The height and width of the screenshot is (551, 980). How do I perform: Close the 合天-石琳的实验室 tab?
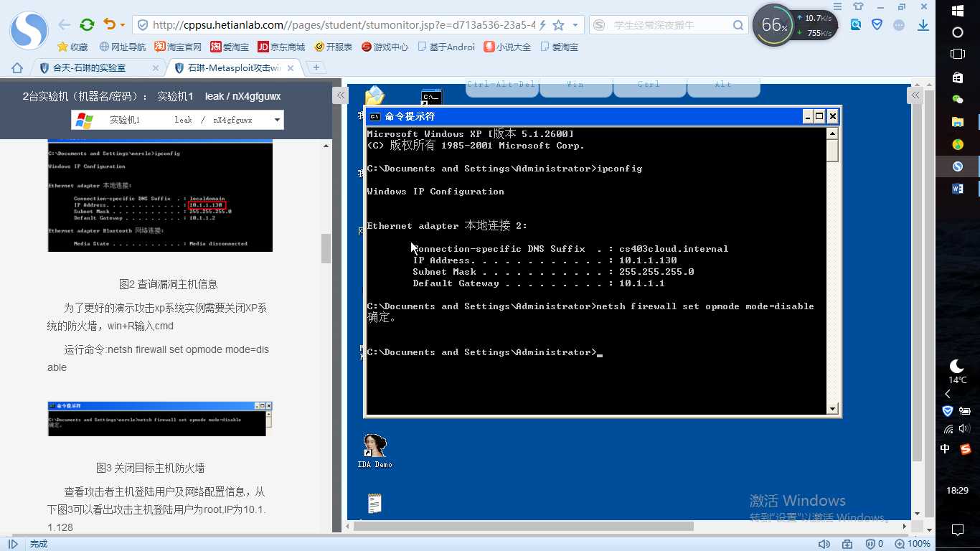click(156, 67)
